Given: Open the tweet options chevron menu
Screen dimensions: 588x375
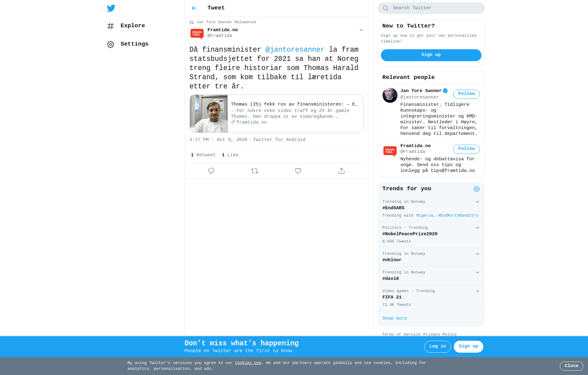Looking at the screenshot, I should (x=361, y=30).
